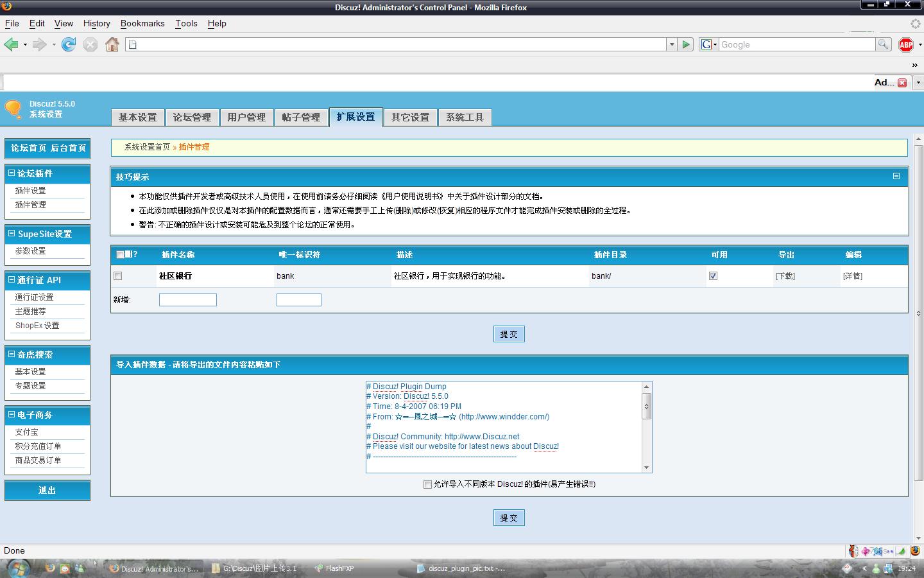The width and height of the screenshot is (924, 578).
Task: Click the Firefox Reload page icon
Action: pyautogui.click(x=69, y=44)
